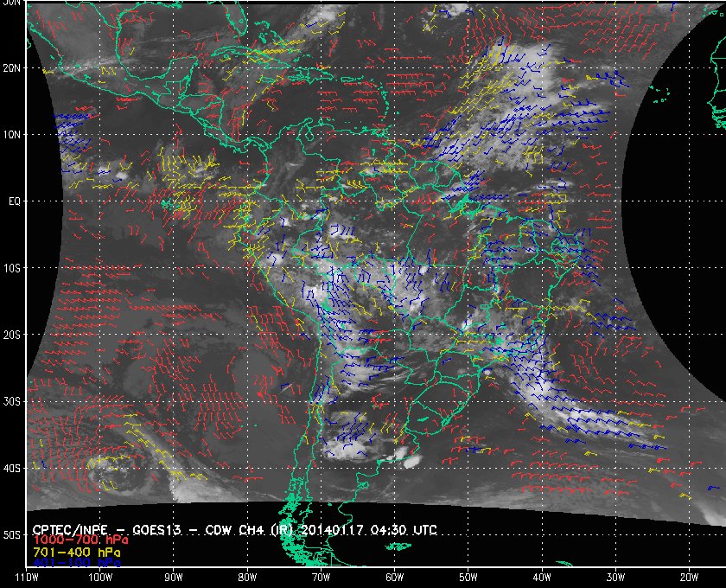Screen dimensions: 726x588
Task: Click the 10S latitude label
Action: point(11,268)
